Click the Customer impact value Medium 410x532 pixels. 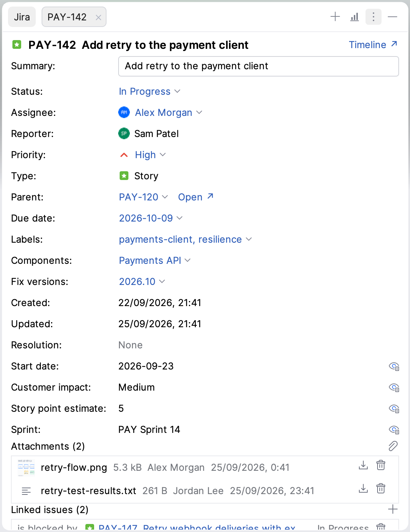click(136, 387)
